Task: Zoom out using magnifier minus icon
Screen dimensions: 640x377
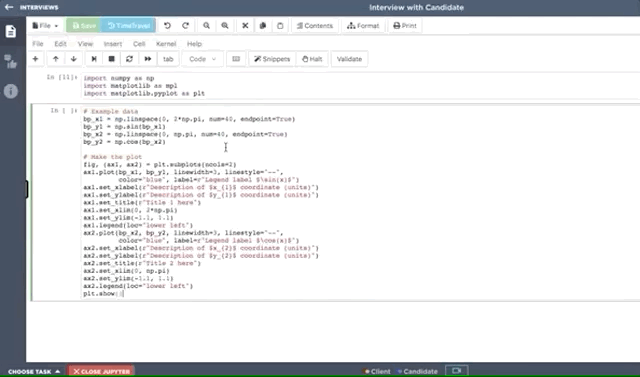Action: pos(207,26)
